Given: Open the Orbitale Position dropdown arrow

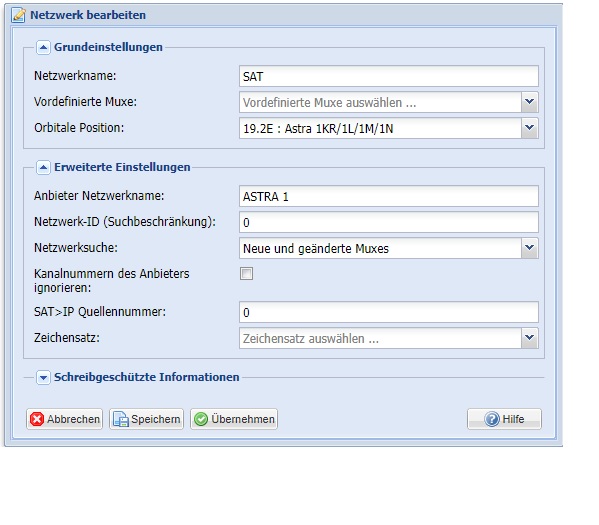Looking at the screenshot, I should tap(529, 128).
